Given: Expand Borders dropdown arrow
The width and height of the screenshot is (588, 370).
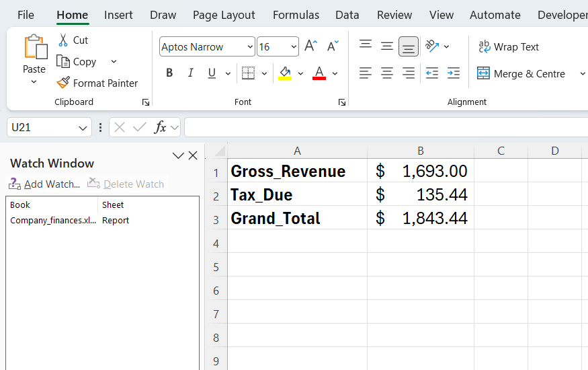Looking at the screenshot, I should tap(264, 73).
